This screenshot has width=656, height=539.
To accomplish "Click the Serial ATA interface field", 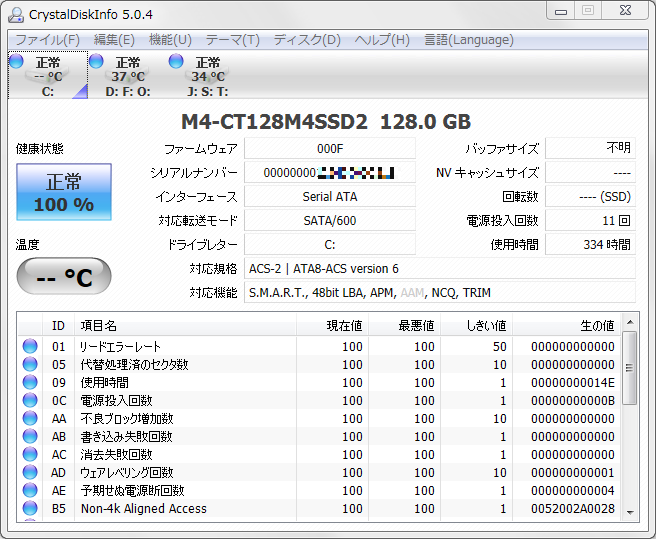I will [x=330, y=196].
